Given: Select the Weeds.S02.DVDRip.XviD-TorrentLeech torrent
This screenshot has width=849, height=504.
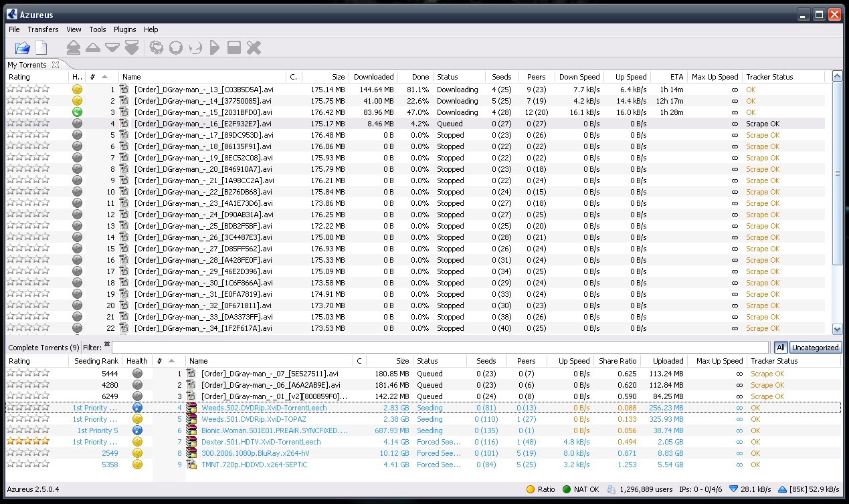Looking at the screenshot, I should 264,408.
